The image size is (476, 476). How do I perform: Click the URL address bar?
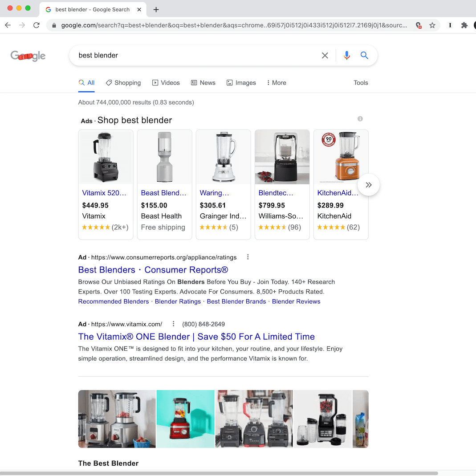(x=234, y=25)
